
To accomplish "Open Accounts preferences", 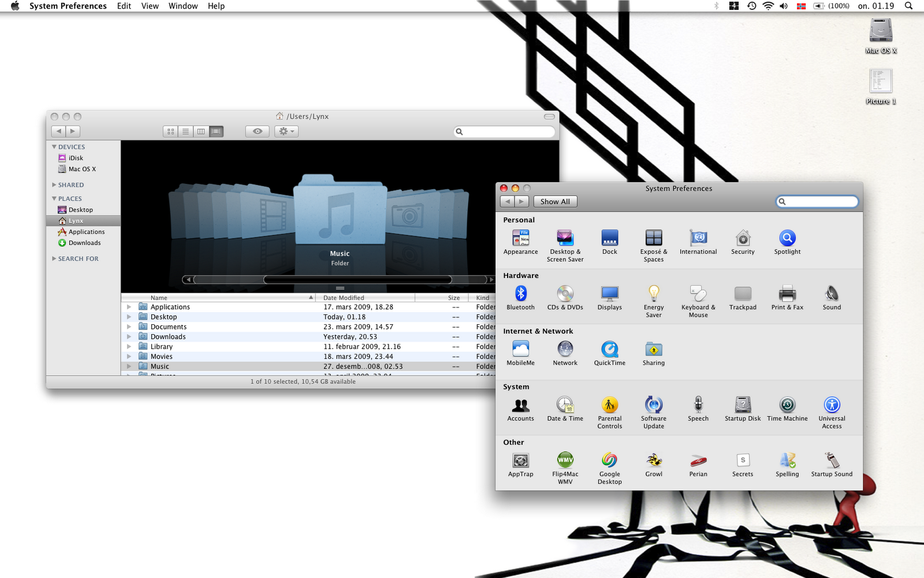I will point(520,408).
